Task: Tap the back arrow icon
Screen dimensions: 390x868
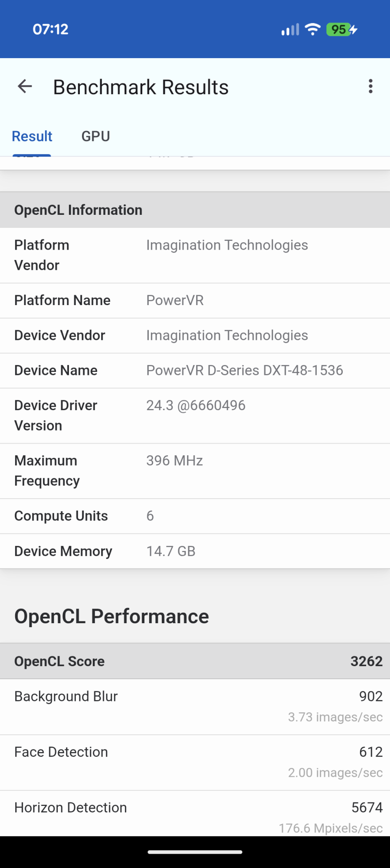Action: click(x=25, y=87)
